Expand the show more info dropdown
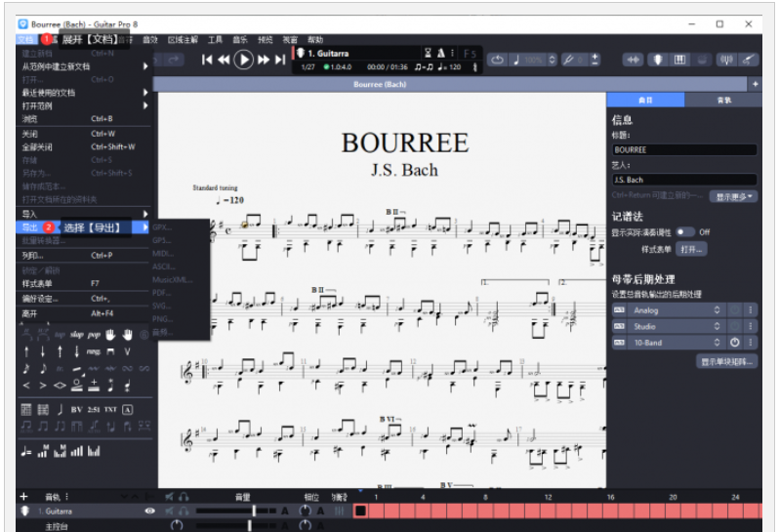Viewport: 779px width, 532px height. [732, 196]
